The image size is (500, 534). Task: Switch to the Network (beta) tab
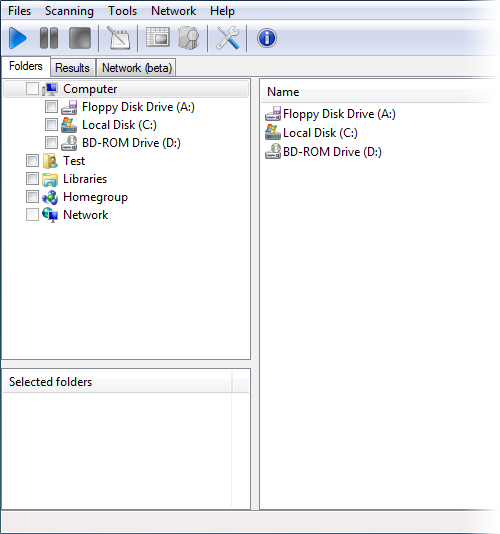[137, 68]
